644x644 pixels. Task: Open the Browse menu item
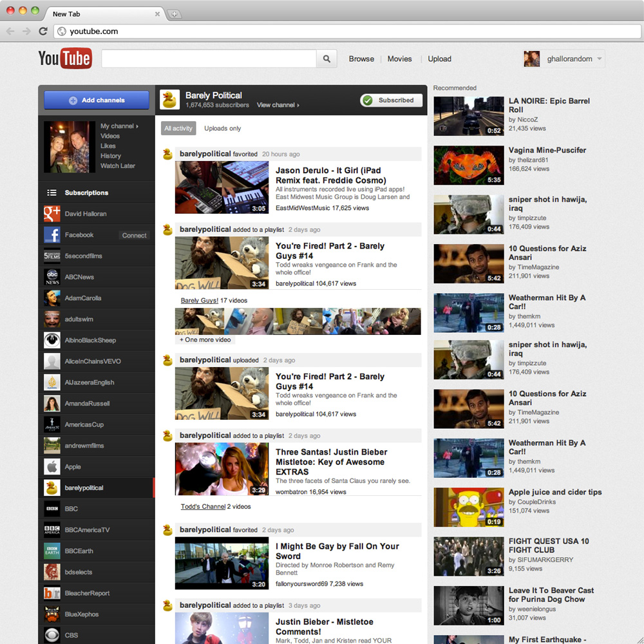[361, 59]
